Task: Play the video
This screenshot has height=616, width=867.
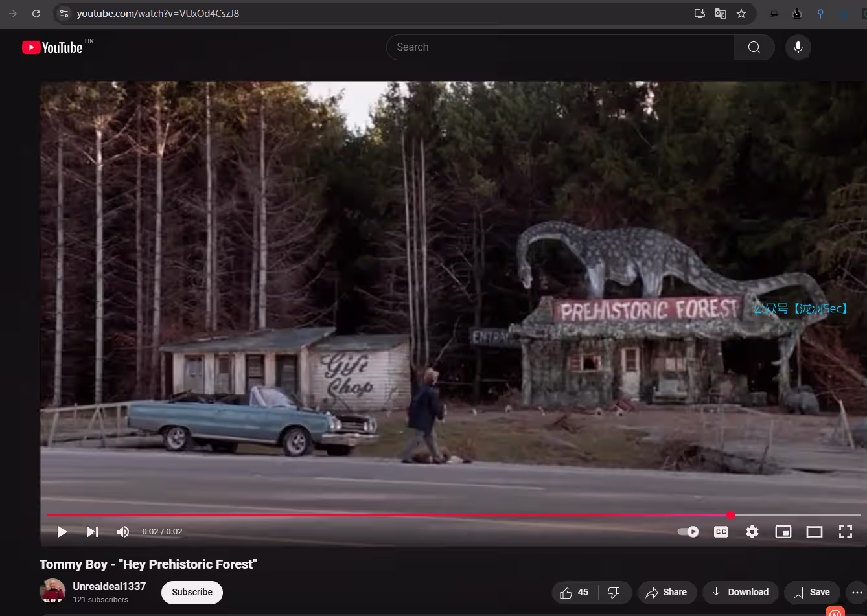Action: tap(62, 532)
